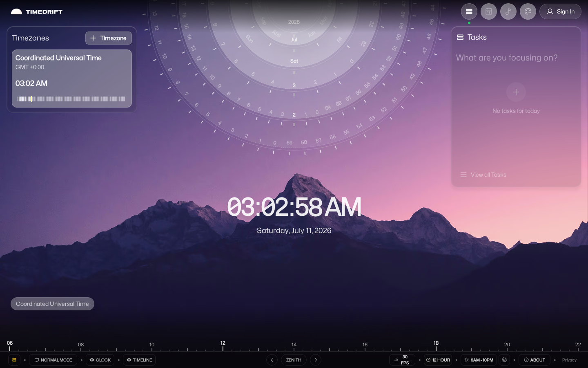Image resolution: width=588 pixels, height=368 pixels.
Task: Open the About button
Action: (x=535, y=360)
